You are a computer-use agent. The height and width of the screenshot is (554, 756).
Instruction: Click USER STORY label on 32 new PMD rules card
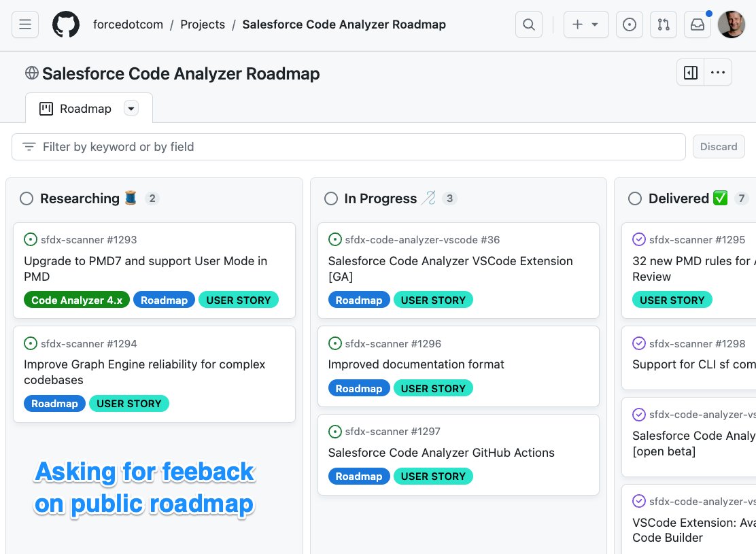click(672, 300)
